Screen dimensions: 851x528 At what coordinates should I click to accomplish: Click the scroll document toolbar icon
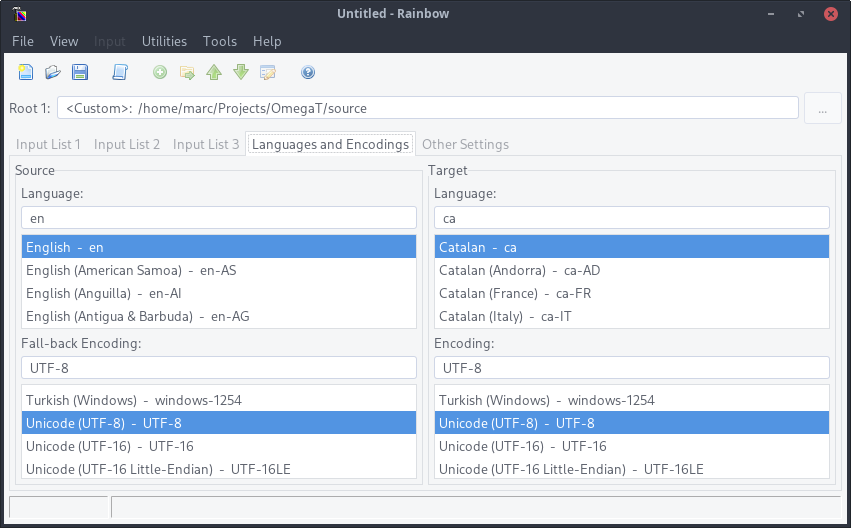[120, 72]
